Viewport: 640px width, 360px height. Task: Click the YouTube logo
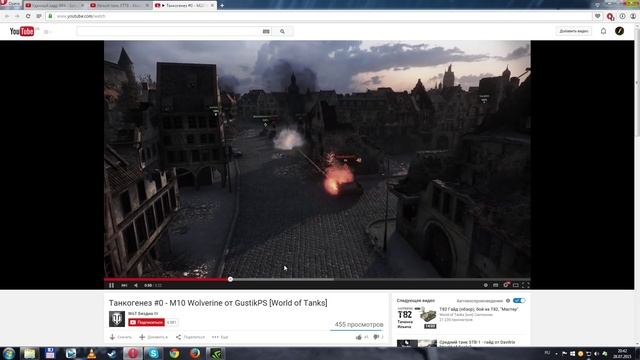pos(22,31)
